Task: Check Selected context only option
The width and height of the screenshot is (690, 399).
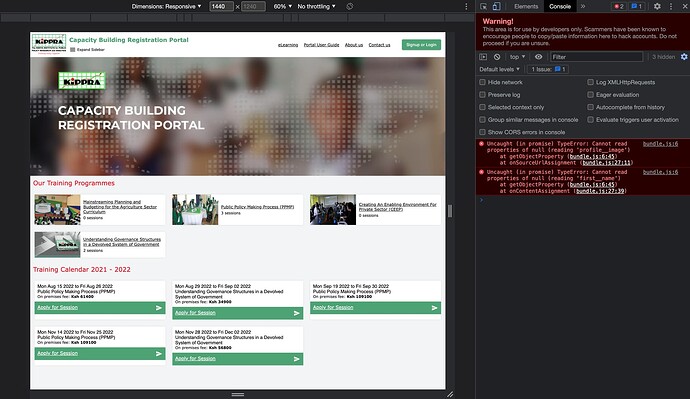Action: pyautogui.click(x=482, y=107)
